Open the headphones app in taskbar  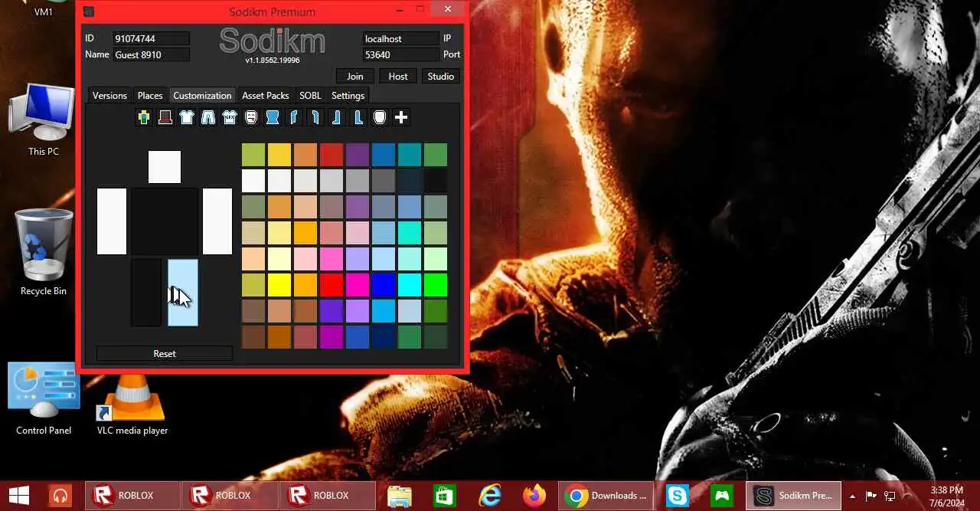point(60,496)
